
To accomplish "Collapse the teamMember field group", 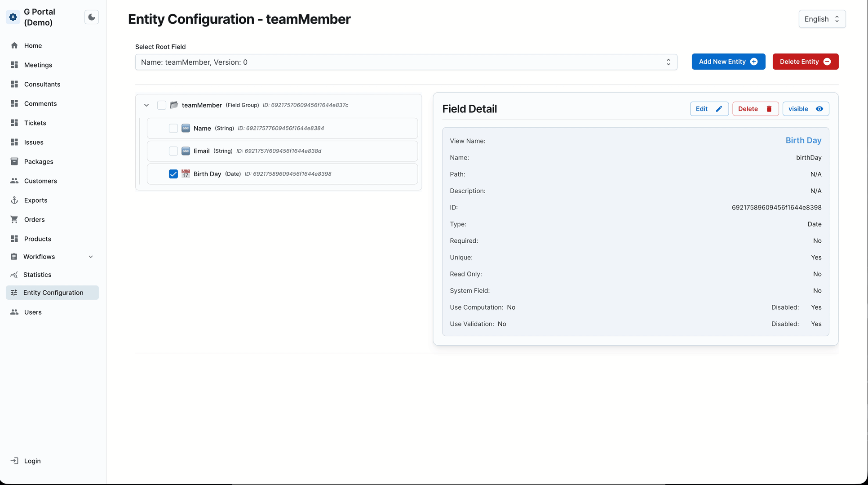I will coord(146,105).
